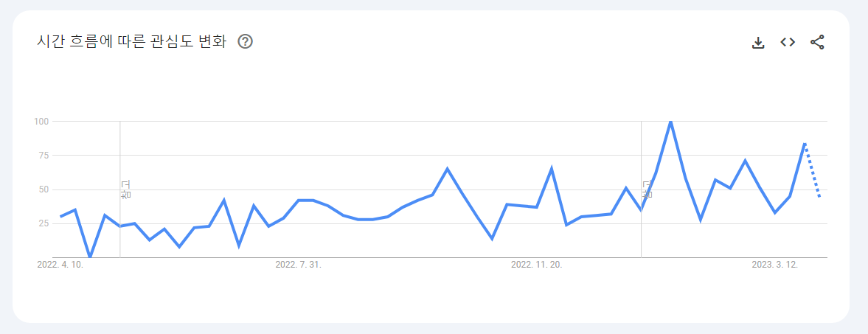Select the last solid peak before the dotted line
868x334 pixels.
(x=805, y=144)
